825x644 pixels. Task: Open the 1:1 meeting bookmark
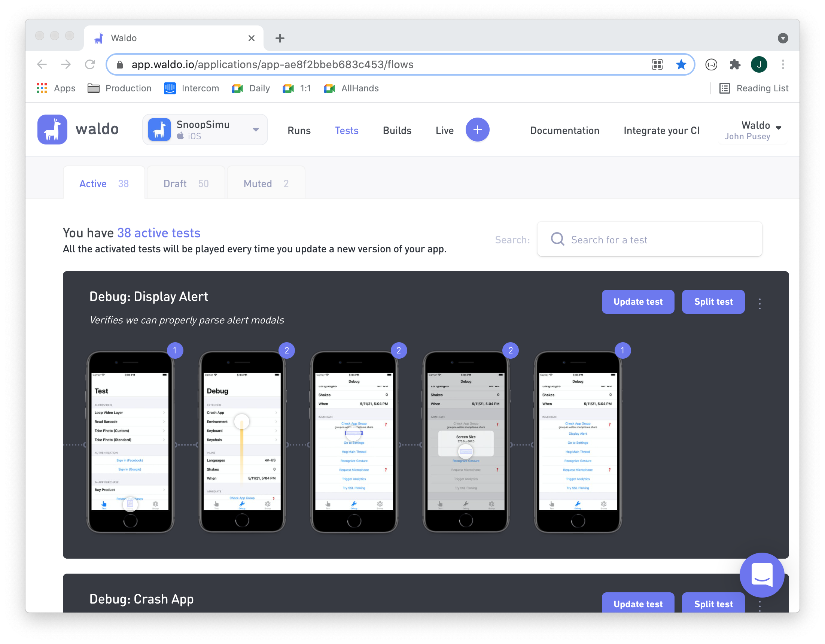tap(297, 88)
